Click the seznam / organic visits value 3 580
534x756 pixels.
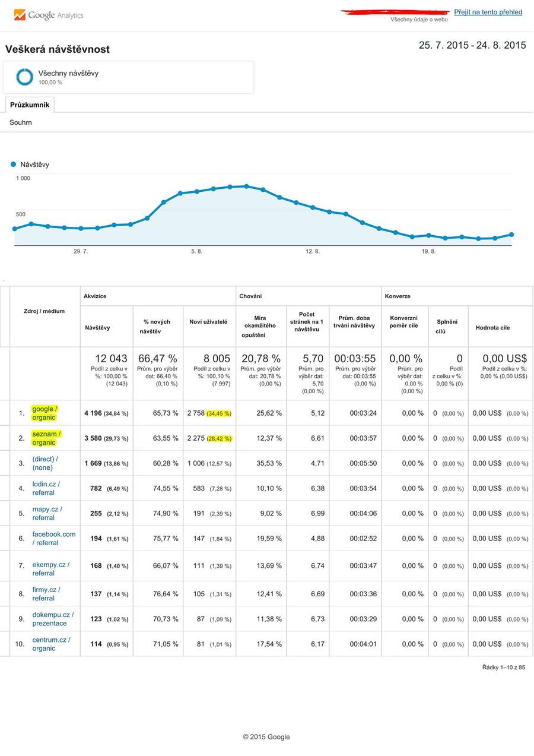point(93,438)
